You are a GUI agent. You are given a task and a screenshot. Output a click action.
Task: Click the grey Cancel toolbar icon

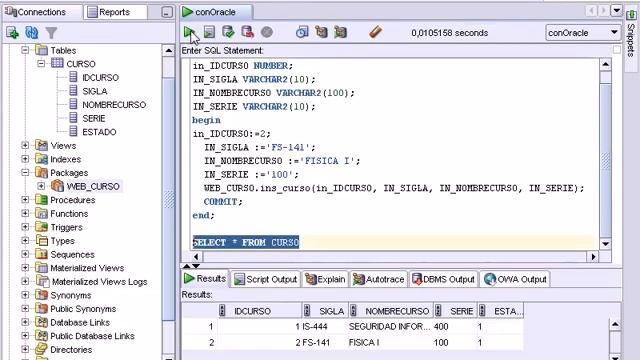pos(267,32)
